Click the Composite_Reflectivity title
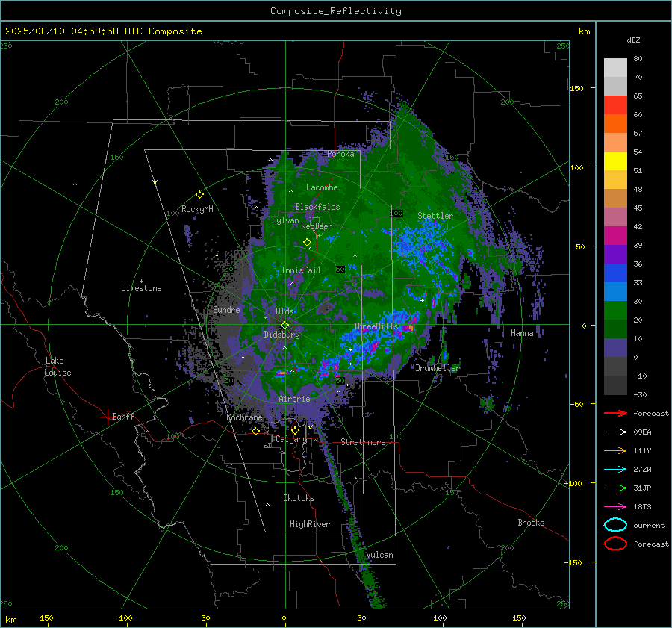Screen dimensions: 672x628 (335, 11)
